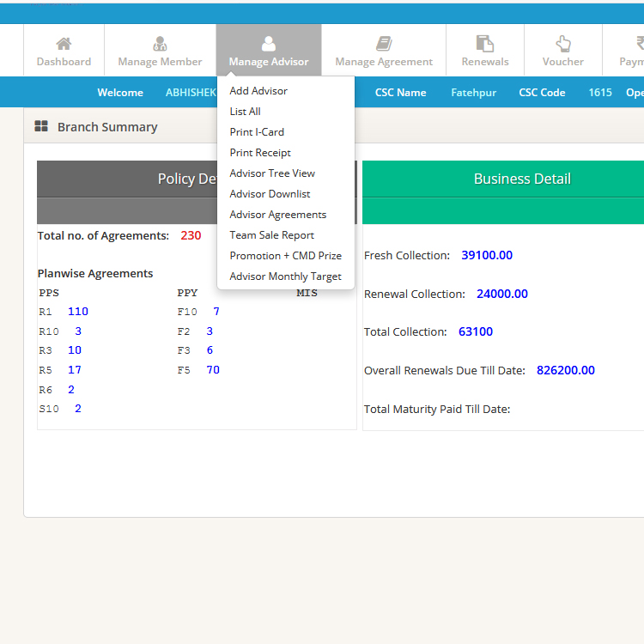
Task: Choose Advisor Monthly Target
Action: pos(285,276)
